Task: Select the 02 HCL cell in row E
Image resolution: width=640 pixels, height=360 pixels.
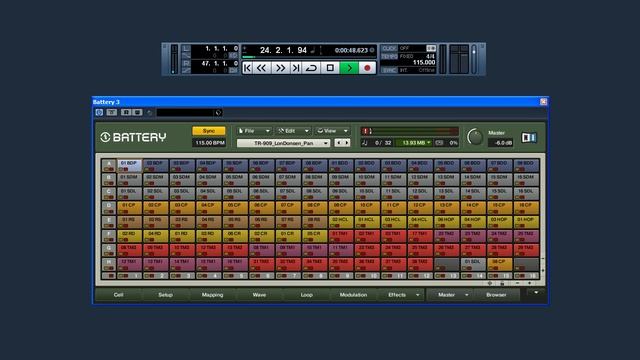Action: 340,222
